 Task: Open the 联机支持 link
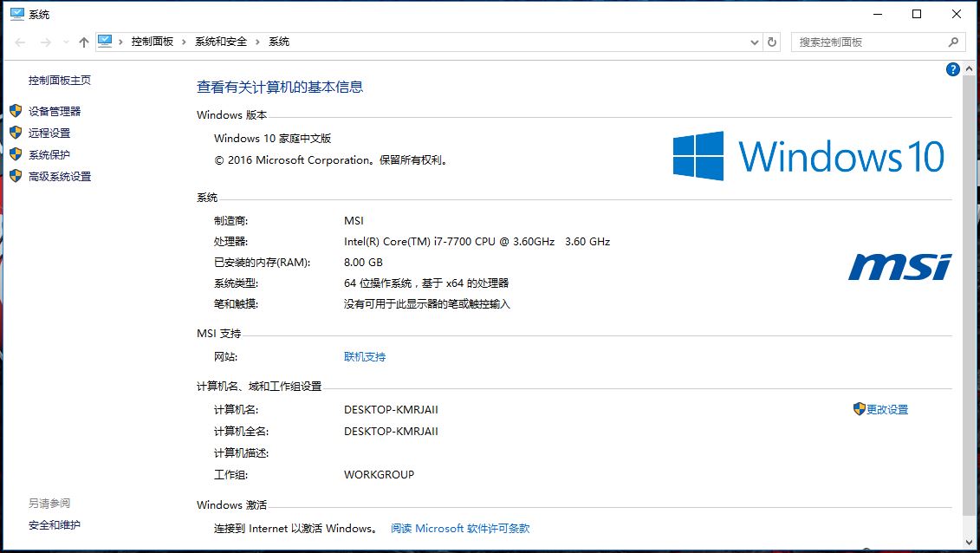click(x=363, y=355)
